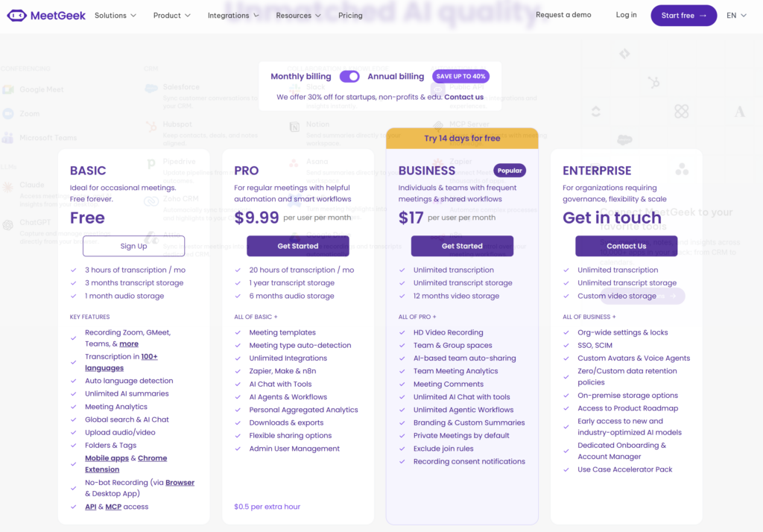Click the Start free button
Image resolution: width=763 pixels, height=532 pixels.
(x=684, y=16)
